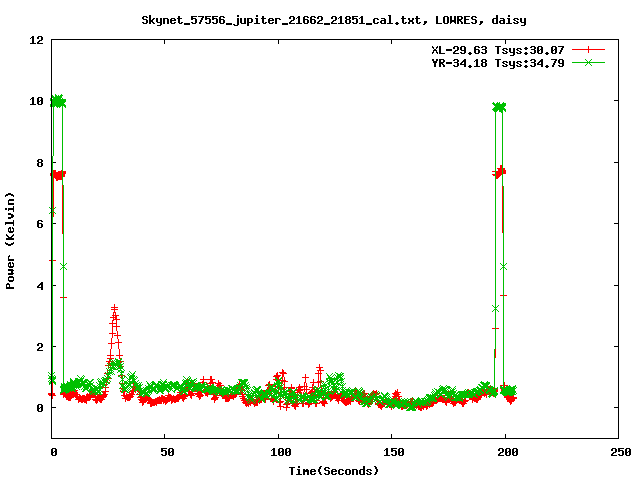
Task: Click the Time(Seconds) x-axis label
Action: [x=334, y=471]
